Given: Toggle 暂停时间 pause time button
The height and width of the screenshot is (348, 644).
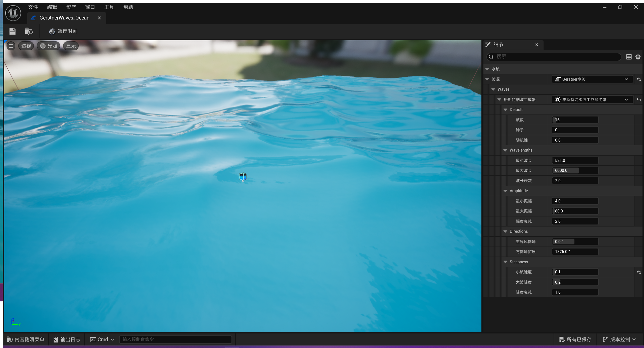Looking at the screenshot, I should coord(63,31).
